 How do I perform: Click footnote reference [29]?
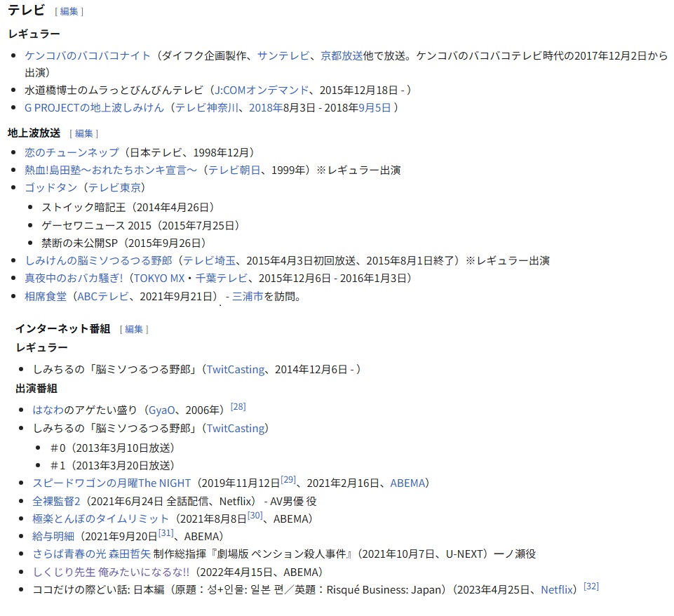tap(288, 480)
